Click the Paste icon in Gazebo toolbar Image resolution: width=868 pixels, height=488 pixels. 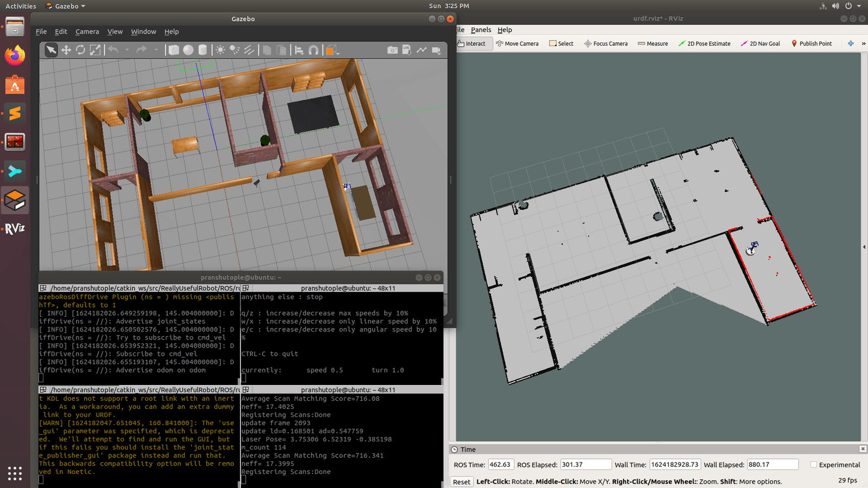[282, 50]
